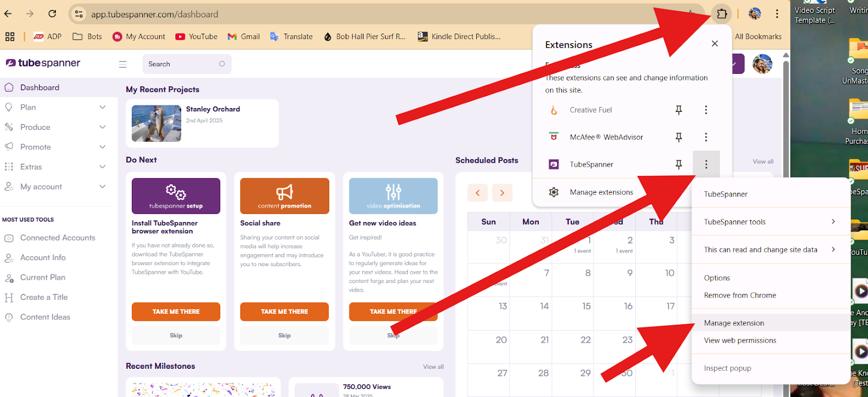The height and width of the screenshot is (397, 868).
Task: Click View all for Scheduled Posts
Action: pyautogui.click(x=763, y=161)
